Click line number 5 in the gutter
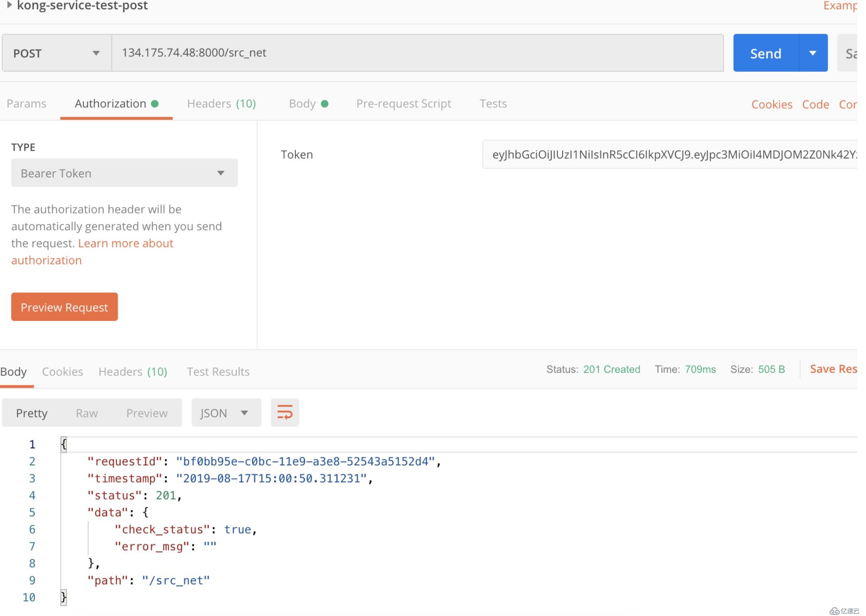 32,512
